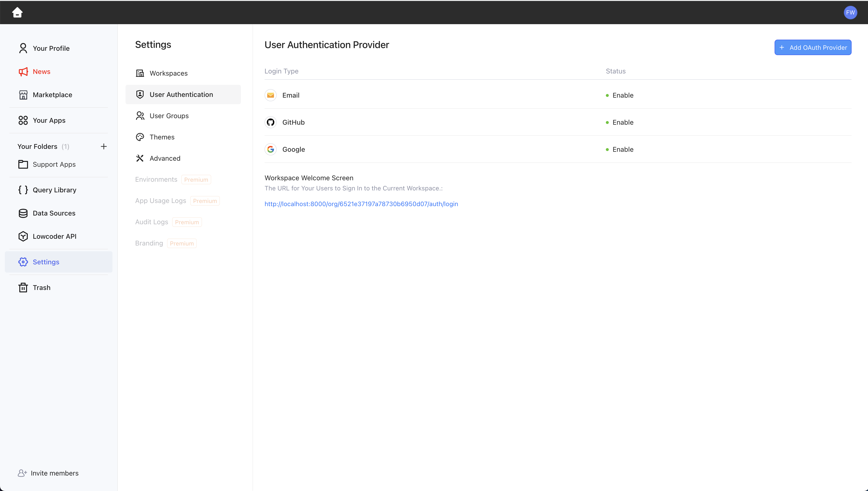Click the News megaphone icon
Image resolution: width=868 pixels, height=491 pixels.
(23, 72)
